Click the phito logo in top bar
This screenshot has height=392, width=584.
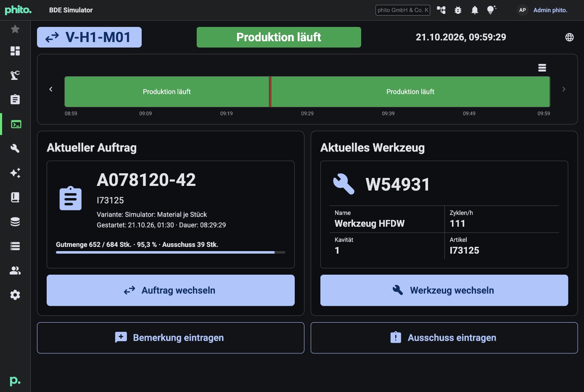pyautogui.click(x=18, y=10)
